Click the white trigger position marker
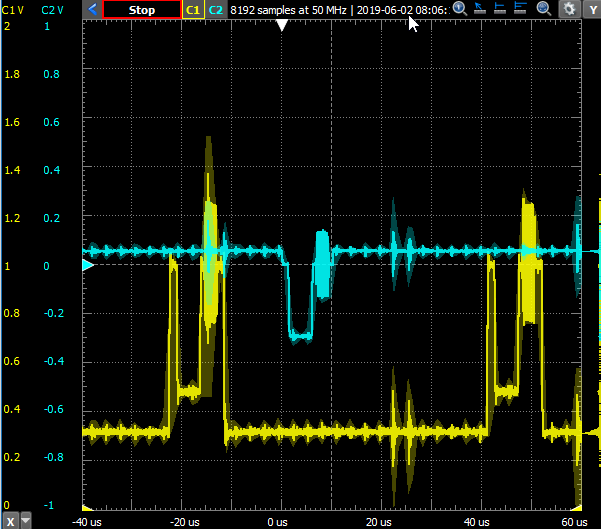Image resolution: width=601 pixels, height=529 pixels. coord(282,25)
